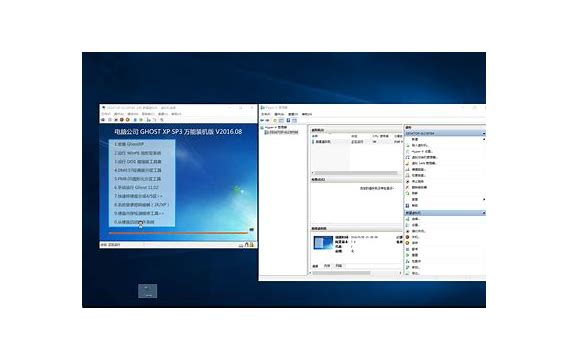Choose boot option 6 Ghost 11.02
The image size is (568, 360).
coord(136,188)
